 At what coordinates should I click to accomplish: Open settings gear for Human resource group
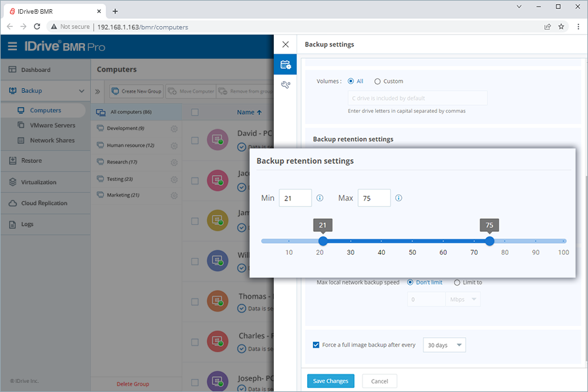(x=174, y=146)
